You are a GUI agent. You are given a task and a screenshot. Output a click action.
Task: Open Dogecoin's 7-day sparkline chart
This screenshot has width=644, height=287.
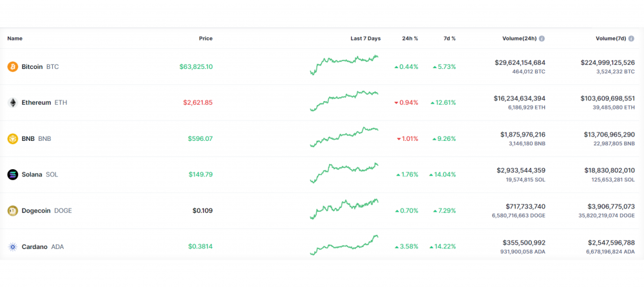coord(344,208)
